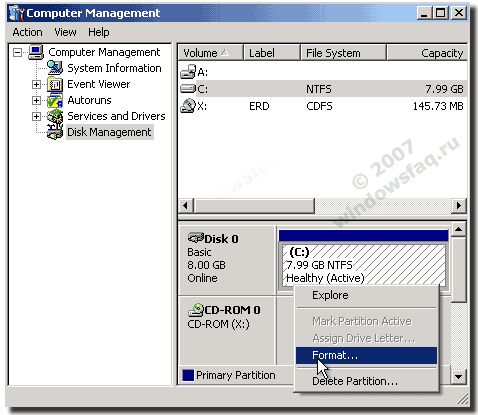Expand the Autoruns tree node
Viewport: 478px width, 415px height.
(36, 100)
